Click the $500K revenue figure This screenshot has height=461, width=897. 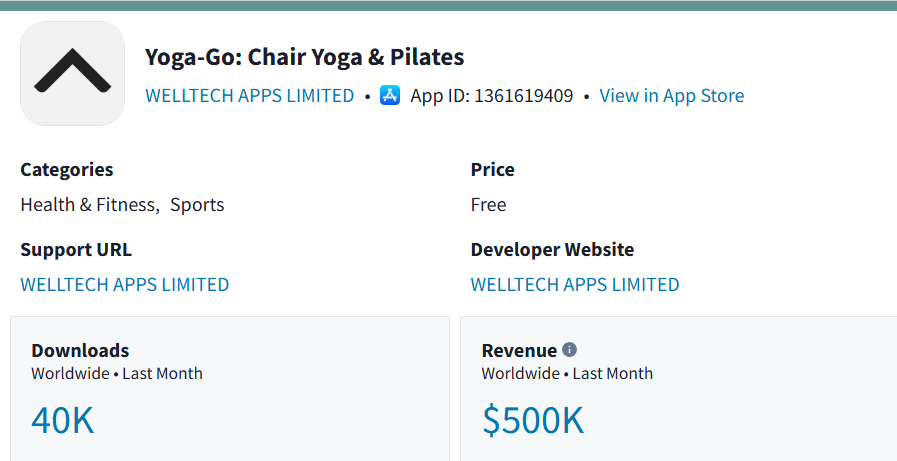pos(533,420)
